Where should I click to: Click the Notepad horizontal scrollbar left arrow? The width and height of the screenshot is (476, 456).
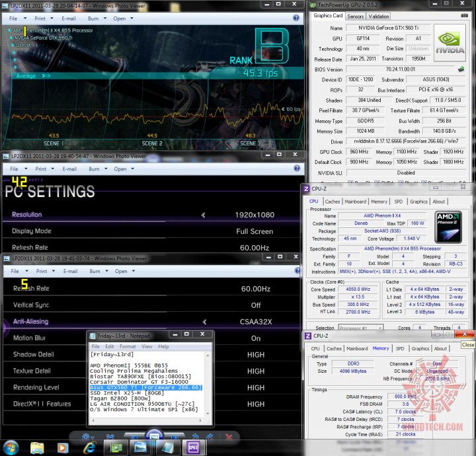[93, 420]
